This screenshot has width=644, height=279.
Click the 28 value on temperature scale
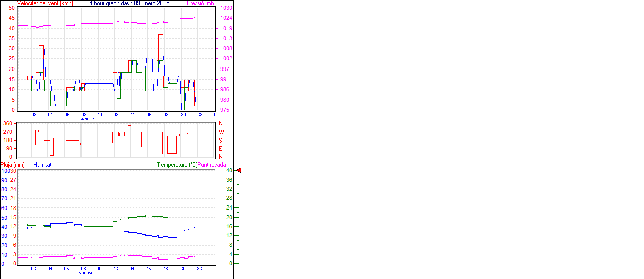[229, 198]
